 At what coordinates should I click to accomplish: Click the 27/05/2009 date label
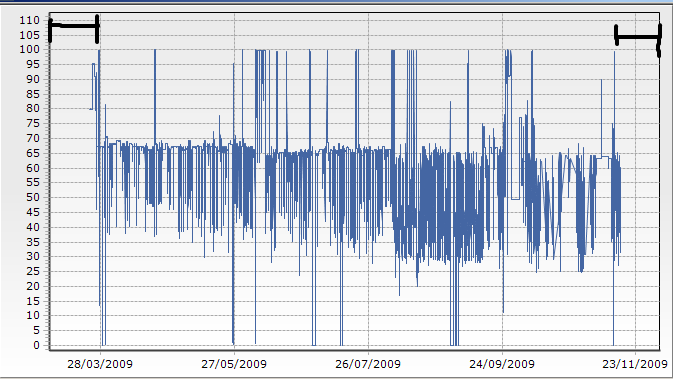pos(234,364)
